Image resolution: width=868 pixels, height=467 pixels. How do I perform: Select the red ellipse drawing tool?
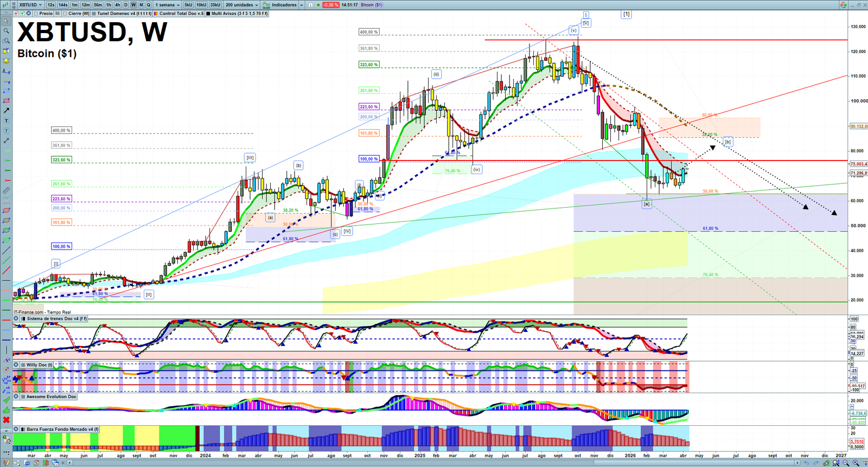(x=6, y=210)
